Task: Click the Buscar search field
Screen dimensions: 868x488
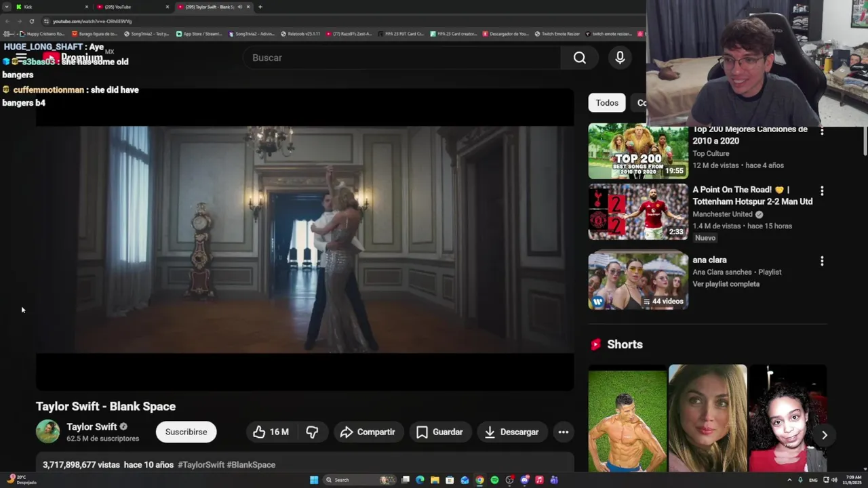Action: pyautogui.click(x=402, y=58)
